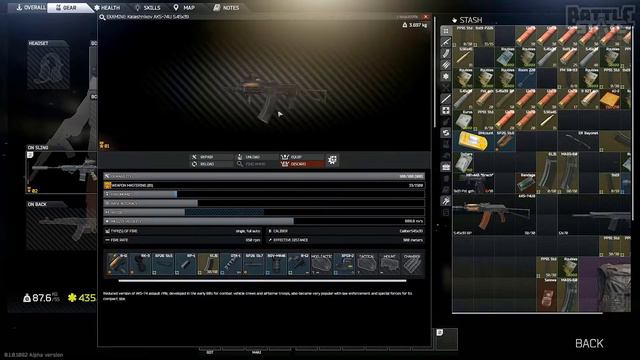The image size is (640, 360).
Task: Click the REPAIR button
Action: [x=211, y=157]
